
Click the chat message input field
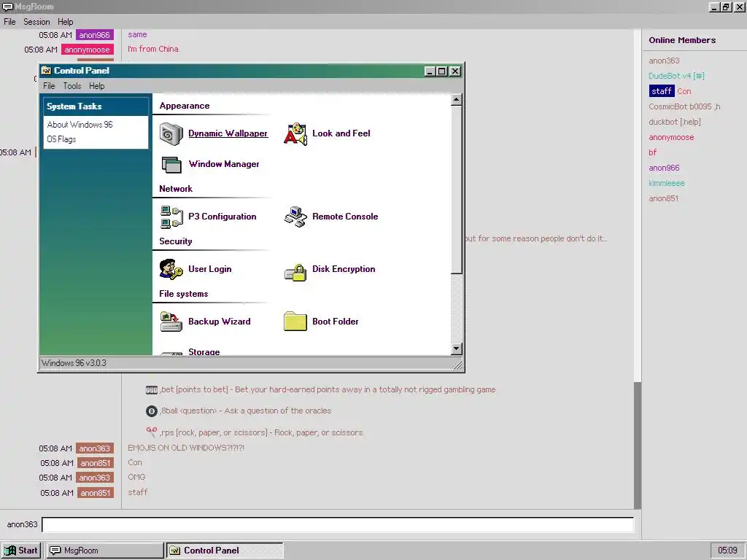point(338,525)
